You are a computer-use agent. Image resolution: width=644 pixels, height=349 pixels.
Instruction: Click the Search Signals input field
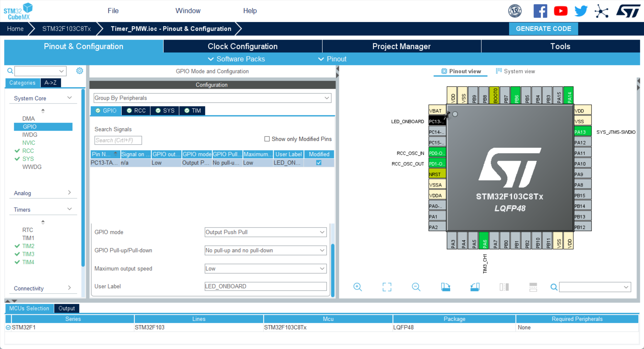pos(118,140)
